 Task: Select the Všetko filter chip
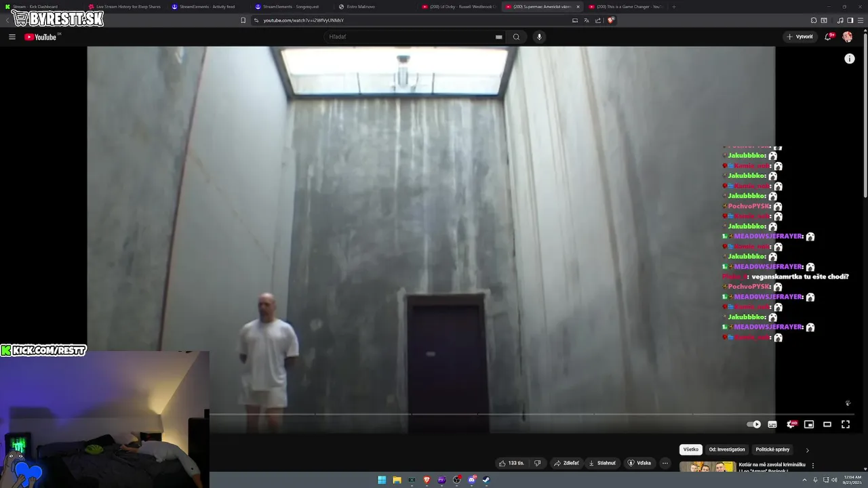point(690,449)
